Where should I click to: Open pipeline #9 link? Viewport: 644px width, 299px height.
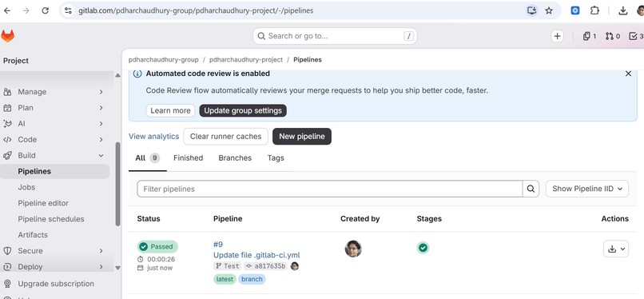(x=218, y=245)
